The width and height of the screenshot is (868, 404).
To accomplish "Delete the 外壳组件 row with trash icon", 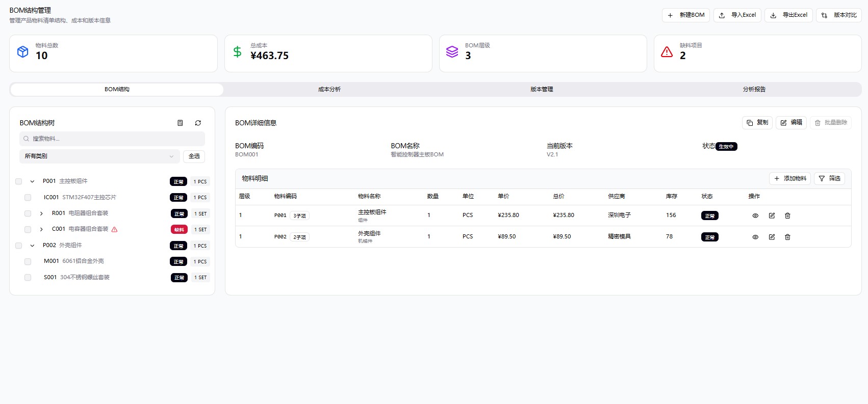I will 787,237.
